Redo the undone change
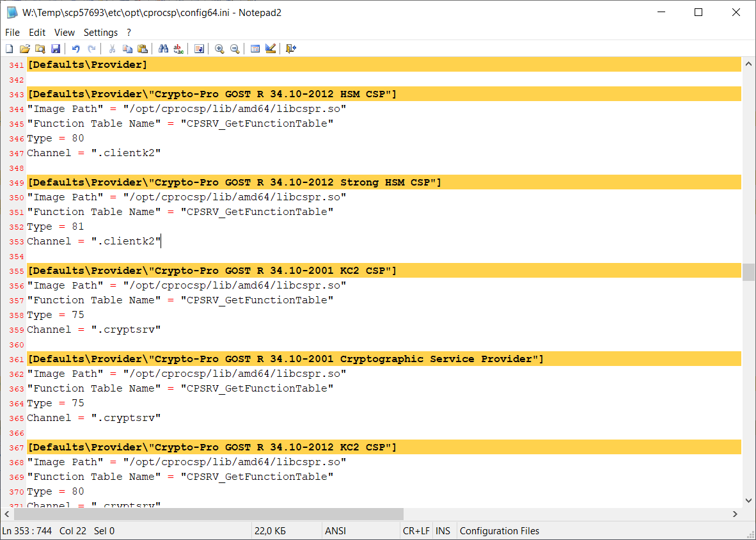756x540 pixels. [x=91, y=49]
